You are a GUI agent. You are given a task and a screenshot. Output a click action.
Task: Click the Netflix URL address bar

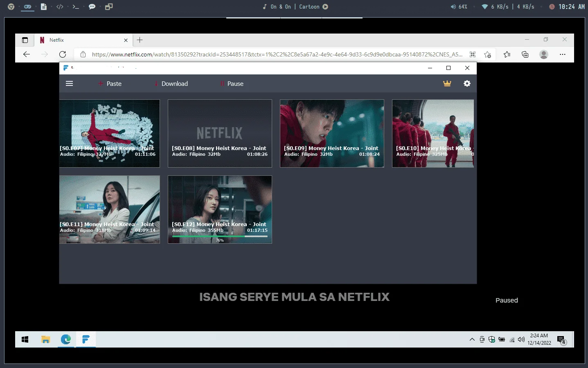tap(277, 54)
